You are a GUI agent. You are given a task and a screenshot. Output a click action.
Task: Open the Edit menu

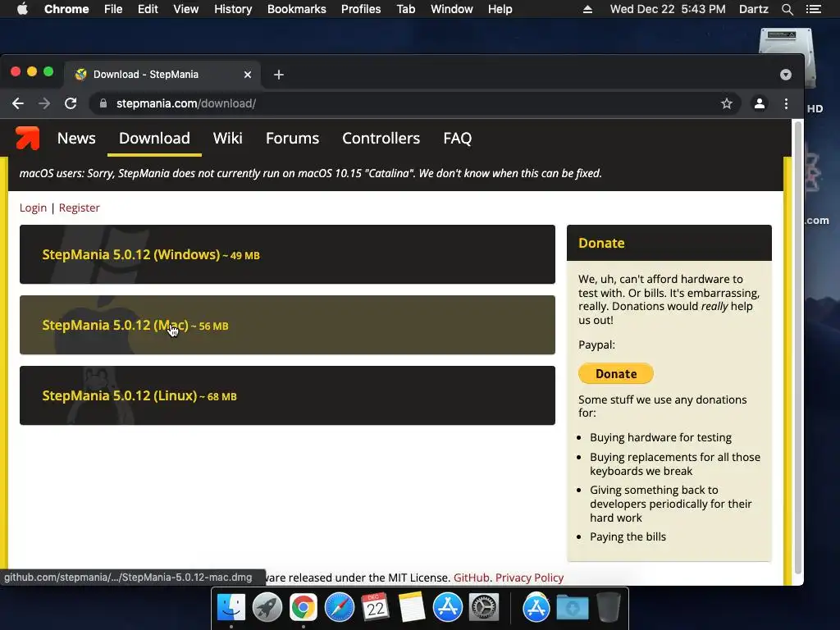tap(148, 9)
